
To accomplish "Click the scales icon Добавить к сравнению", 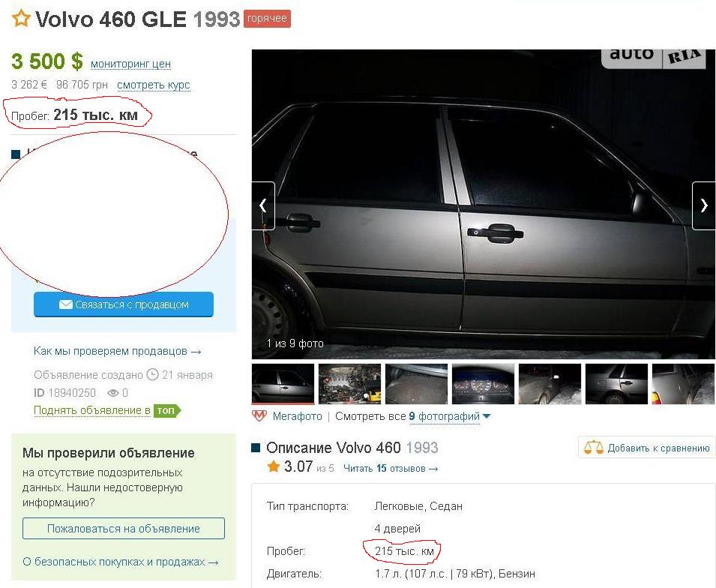I will (594, 447).
